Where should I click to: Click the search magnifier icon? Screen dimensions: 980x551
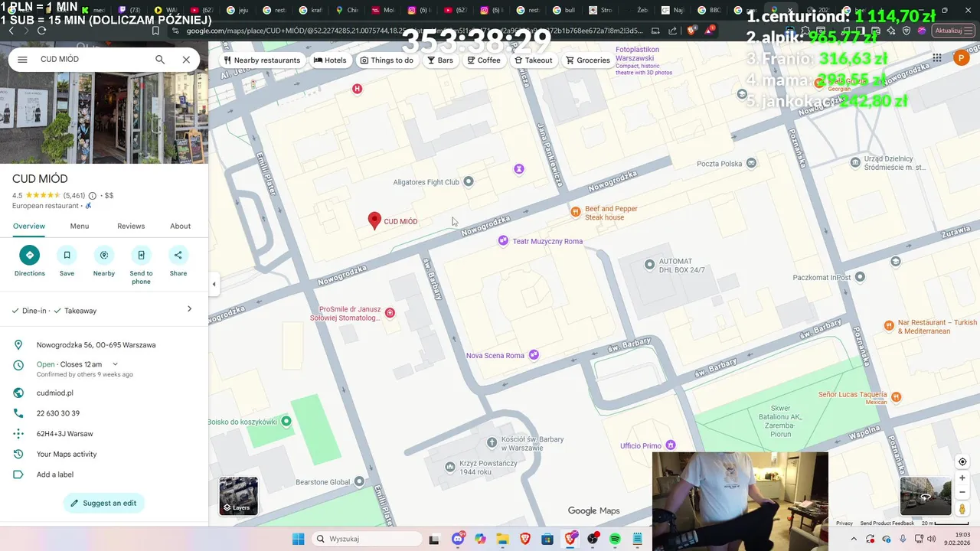160,59
